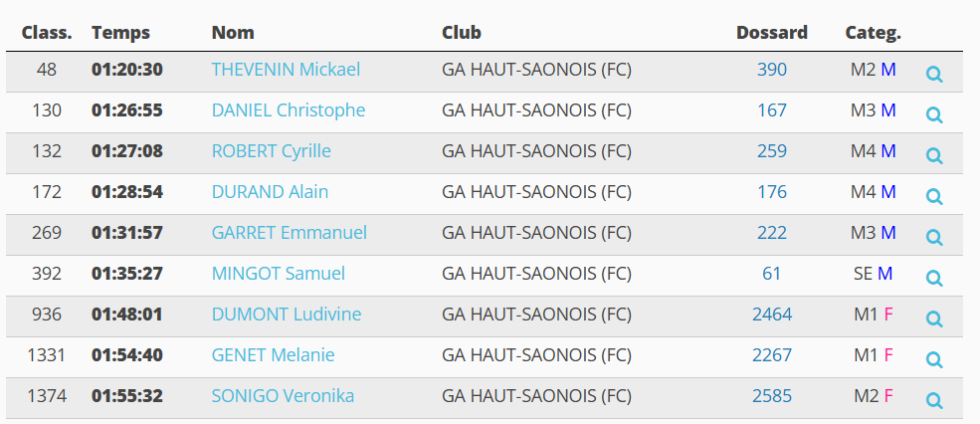
Task: Click search icon in ROBERT Cyrille row
Action: point(934,155)
